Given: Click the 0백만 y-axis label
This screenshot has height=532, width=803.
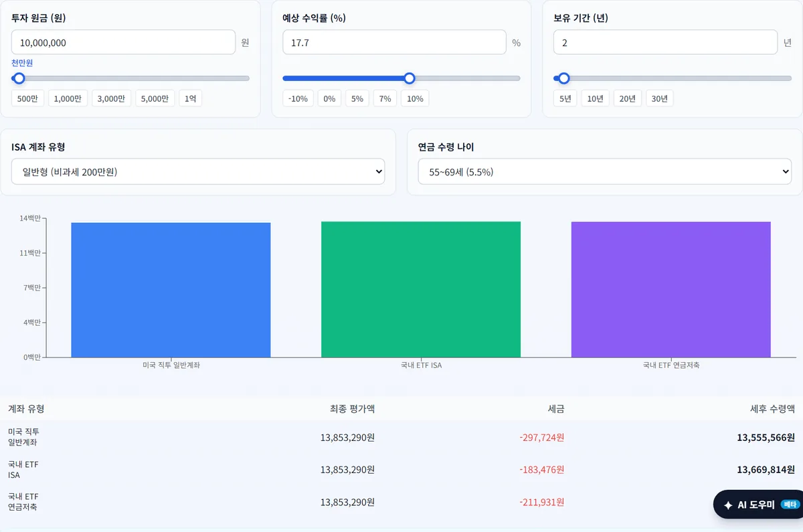Looking at the screenshot, I should tap(31, 357).
